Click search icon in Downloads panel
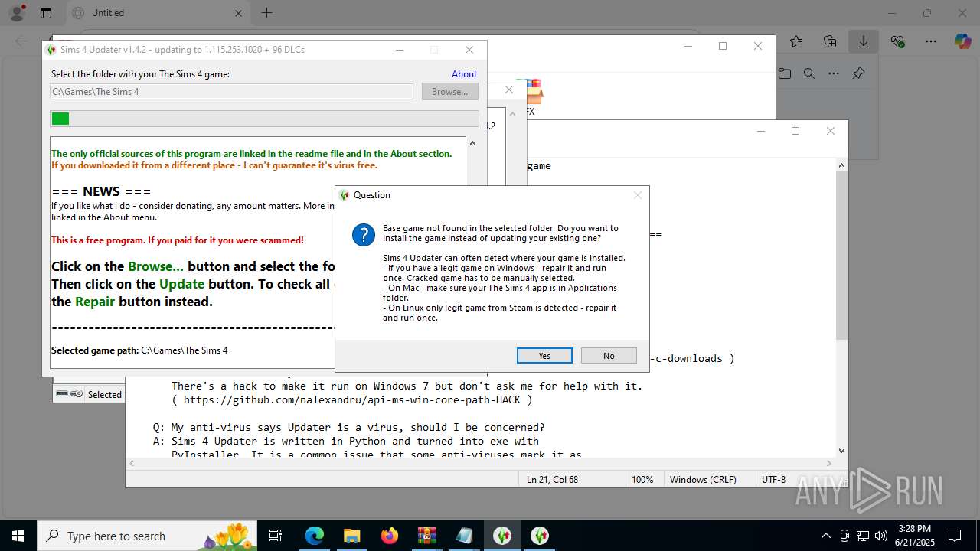This screenshot has width=980, height=551. 809,73
